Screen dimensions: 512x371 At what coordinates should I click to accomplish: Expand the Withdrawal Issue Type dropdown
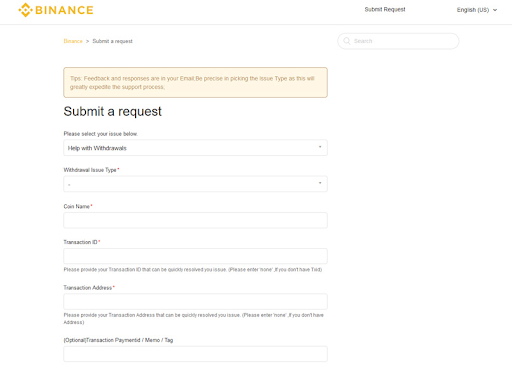tap(195, 184)
